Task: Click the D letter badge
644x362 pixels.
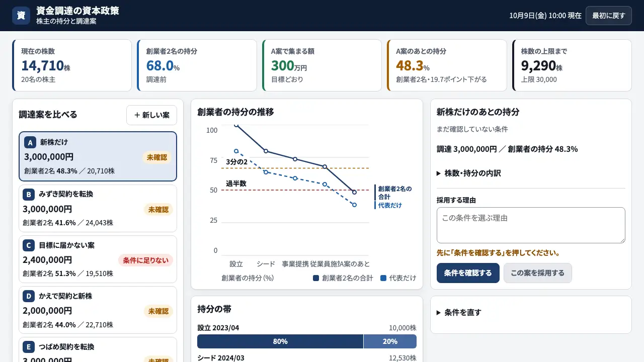Action: pos(29,296)
